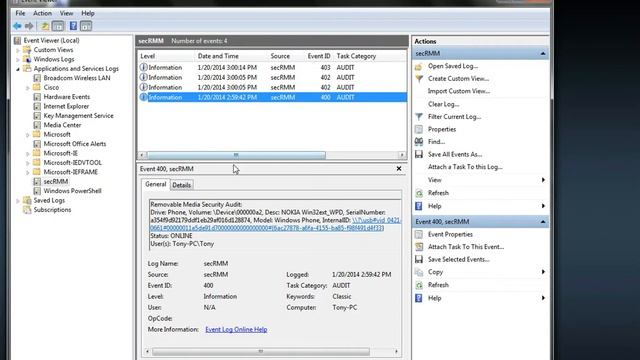The height and width of the screenshot is (360, 640).
Task: Click the Broadcom Wireless LAN log icon
Action: point(37,78)
